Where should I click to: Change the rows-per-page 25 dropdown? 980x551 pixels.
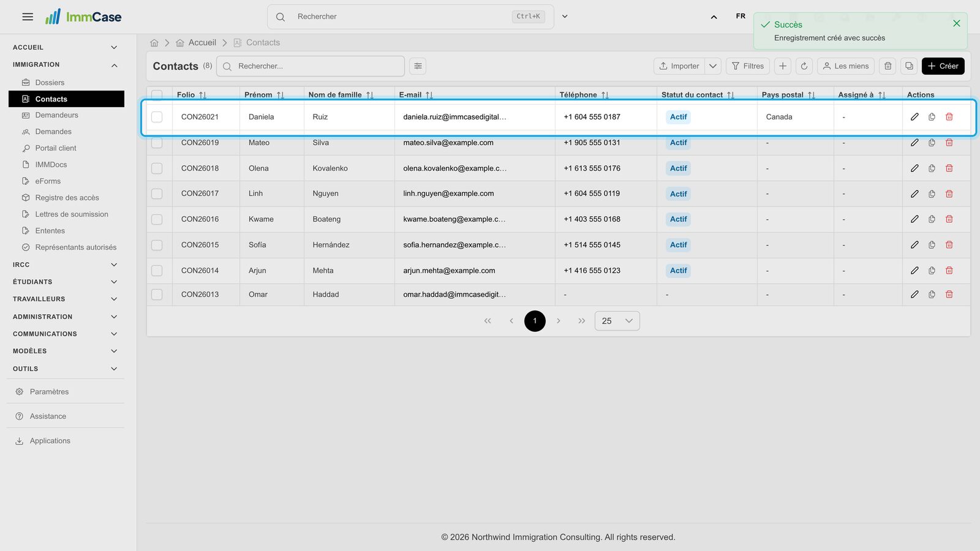coord(617,321)
